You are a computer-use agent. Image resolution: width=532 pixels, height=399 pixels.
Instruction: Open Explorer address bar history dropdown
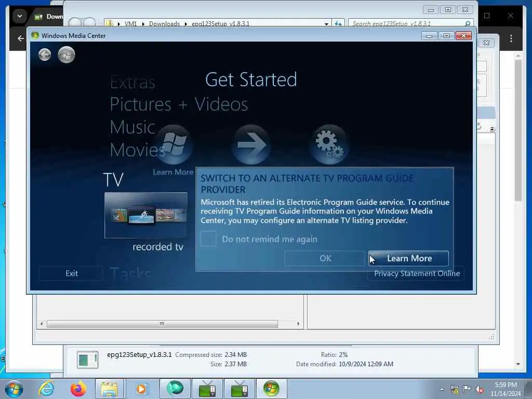pos(326,24)
